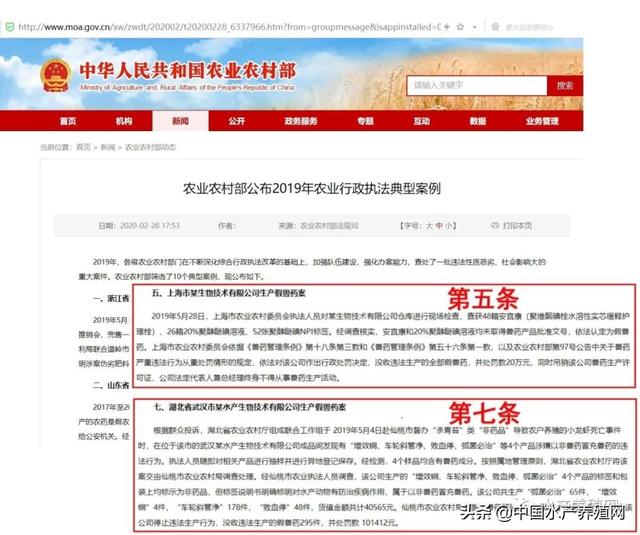Image resolution: width=640 pixels, height=535 pixels.
Task: Select the 新闻 navigation tab
Action: pyautogui.click(x=180, y=121)
